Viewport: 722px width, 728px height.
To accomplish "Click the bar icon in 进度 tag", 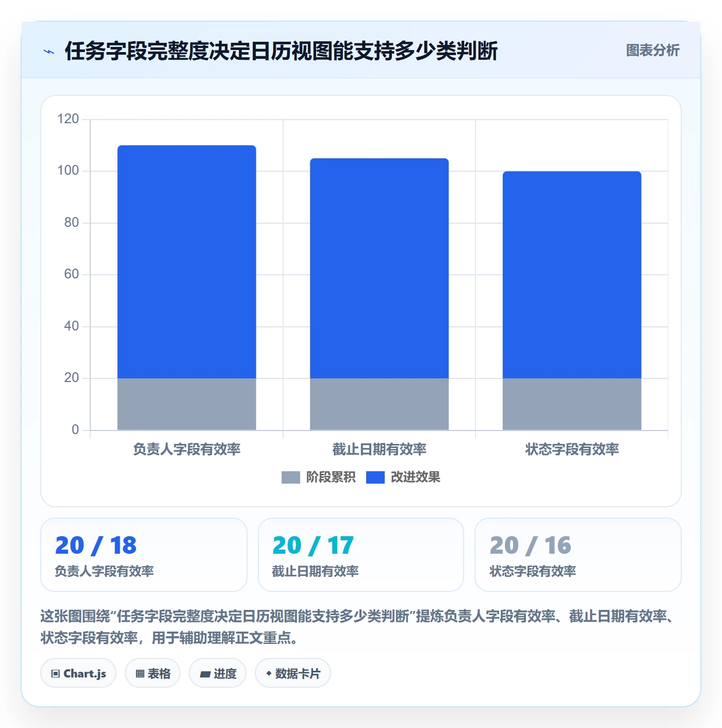I will 205,674.
